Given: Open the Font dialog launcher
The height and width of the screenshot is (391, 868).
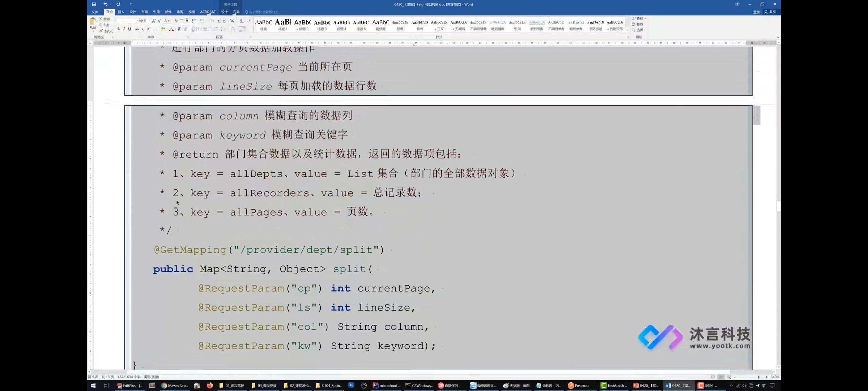Looking at the screenshot, I should click(x=188, y=37).
